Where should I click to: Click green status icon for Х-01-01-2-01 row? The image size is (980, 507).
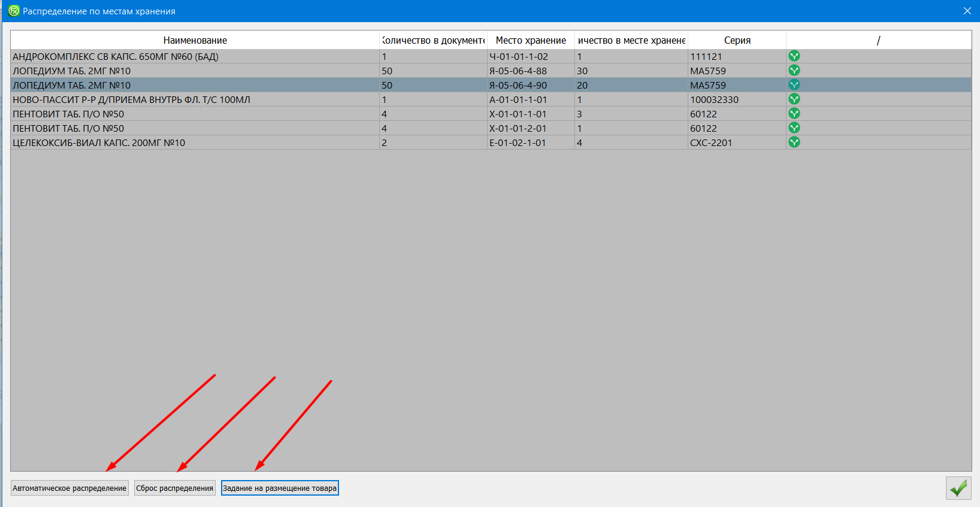[794, 128]
